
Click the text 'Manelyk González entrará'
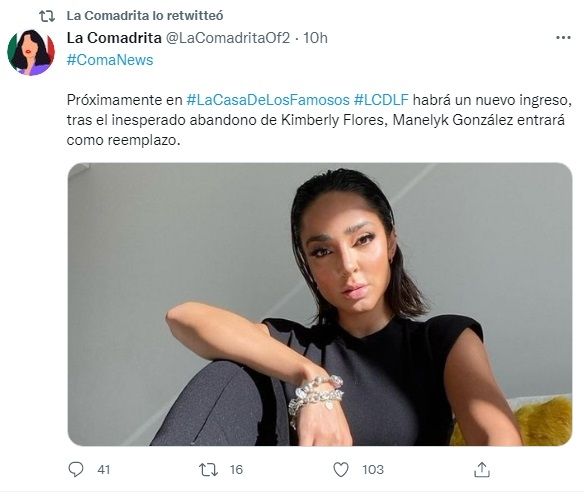(479, 120)
